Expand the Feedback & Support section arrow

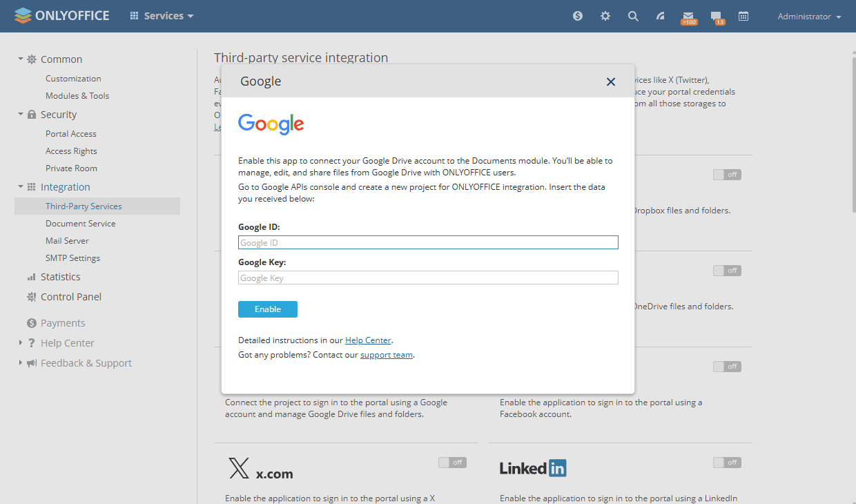21,362
